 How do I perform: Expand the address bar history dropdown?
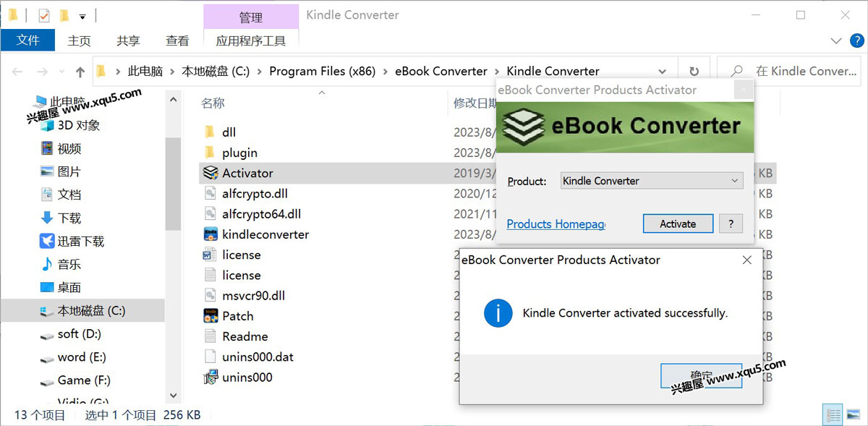[x=662, y=72]
